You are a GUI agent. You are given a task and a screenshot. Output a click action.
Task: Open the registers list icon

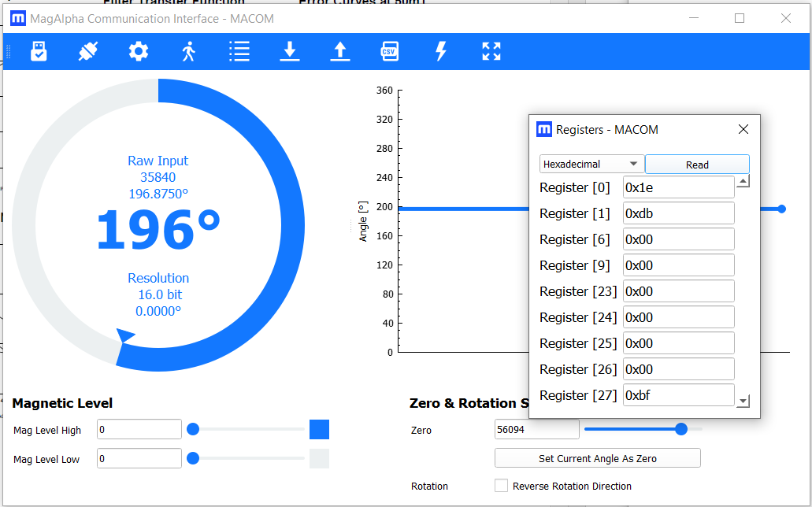239,52
